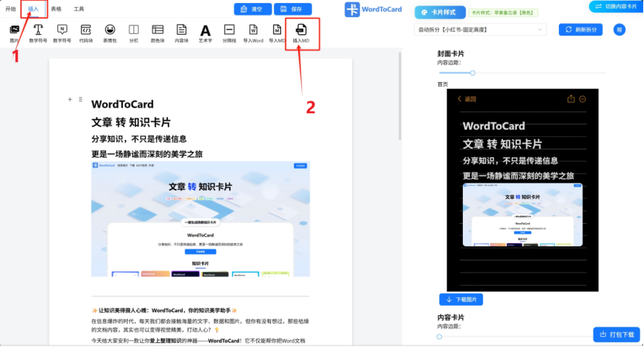644x347 pixels.
Task: Click the 封面卡片 section title
Action: click(451, 53)
